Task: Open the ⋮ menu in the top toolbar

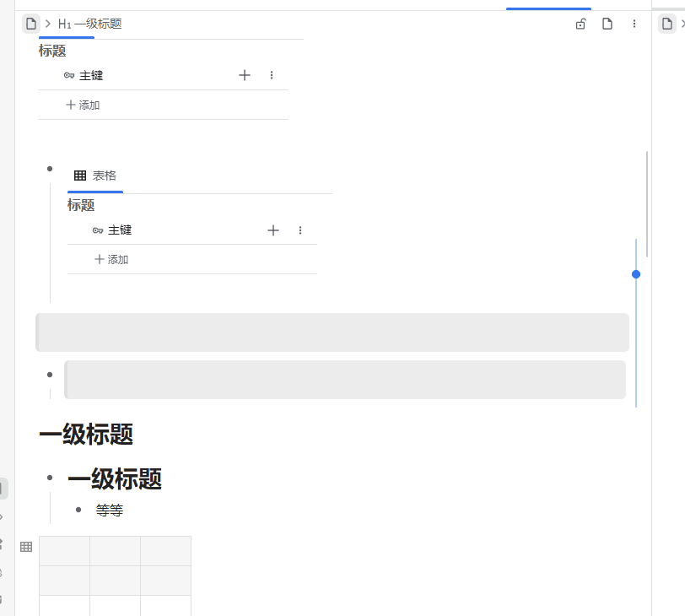Action: coord(634,24)
